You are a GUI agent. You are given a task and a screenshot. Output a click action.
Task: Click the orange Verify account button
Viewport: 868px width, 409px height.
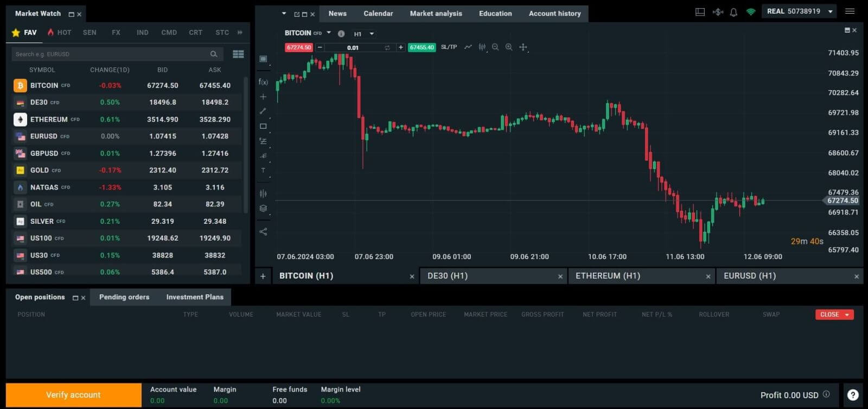point(73,395)
